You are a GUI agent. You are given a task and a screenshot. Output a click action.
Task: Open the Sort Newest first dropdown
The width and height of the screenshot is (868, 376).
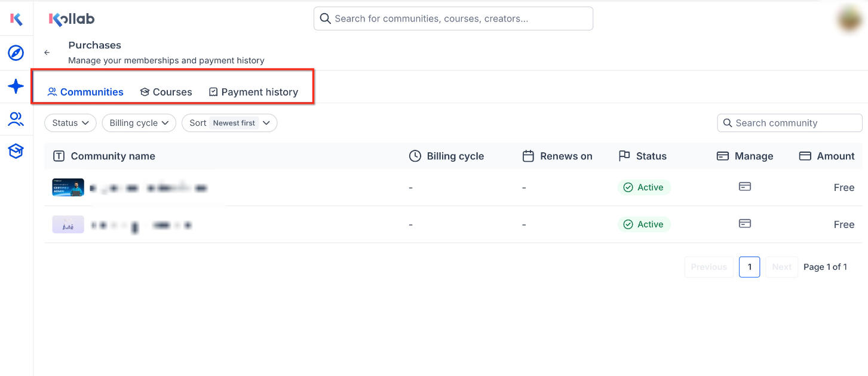(x=229, y=123)
